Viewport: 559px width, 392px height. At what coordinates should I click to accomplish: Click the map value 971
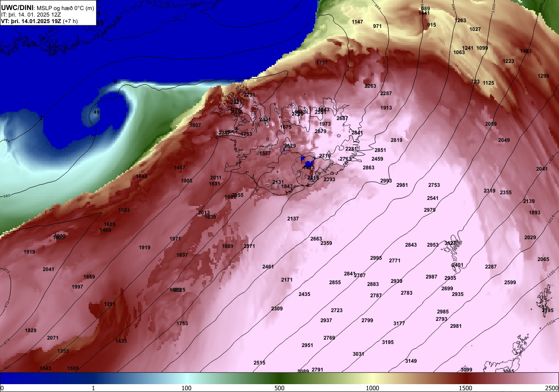pyautogui.click(x=377, y=26)
